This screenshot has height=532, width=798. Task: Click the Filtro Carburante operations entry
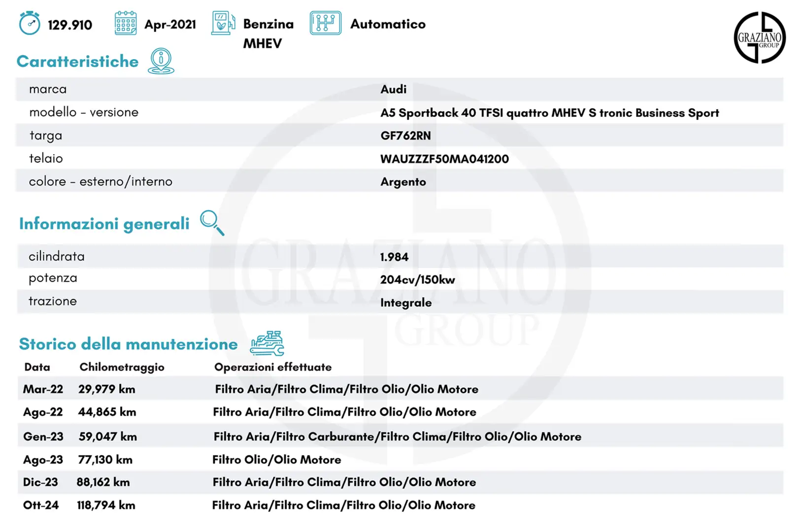click(397, 436)
